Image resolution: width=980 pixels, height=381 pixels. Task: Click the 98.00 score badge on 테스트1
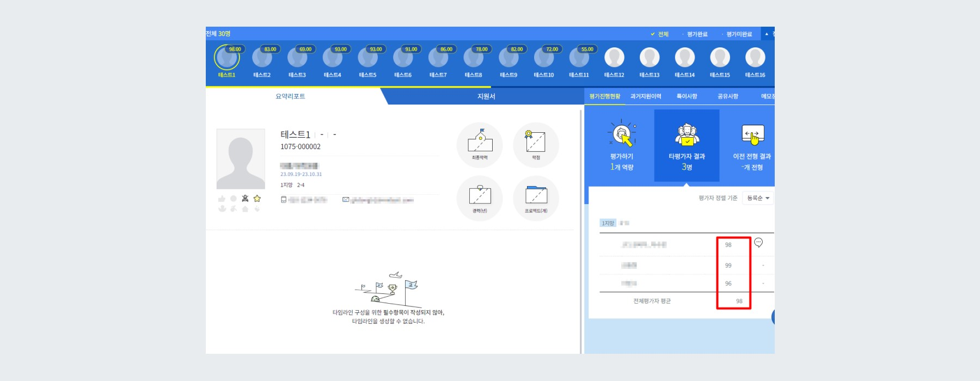[x=235, y=49]
